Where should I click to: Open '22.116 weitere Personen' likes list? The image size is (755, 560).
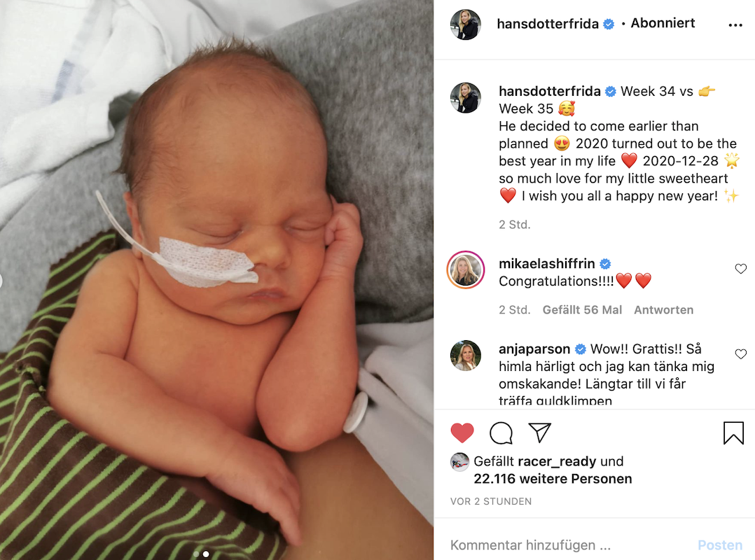tap(553, 479)
